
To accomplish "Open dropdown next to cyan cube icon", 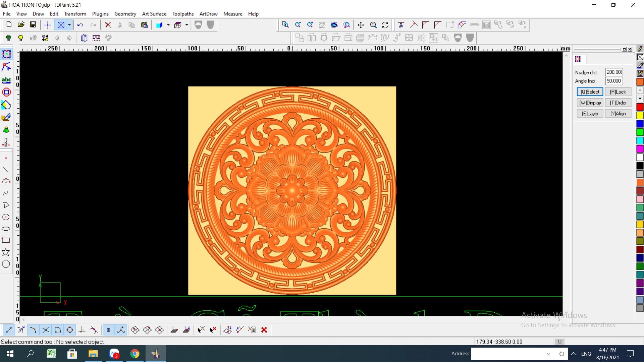I will coord(168,25).
